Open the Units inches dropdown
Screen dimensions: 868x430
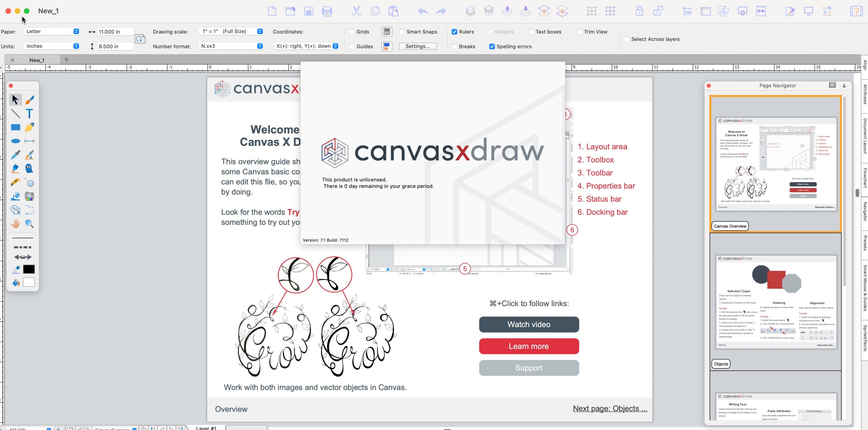(x=52, y=46)
